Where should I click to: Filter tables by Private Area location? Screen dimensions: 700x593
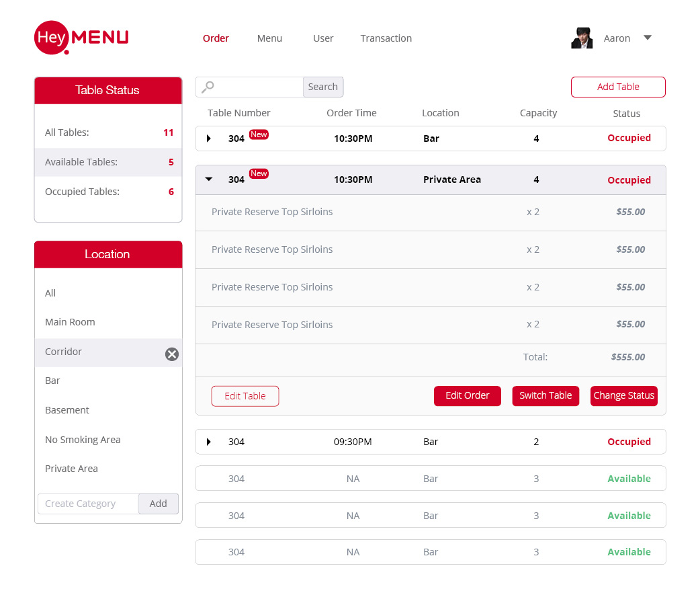tap(71, 469)
